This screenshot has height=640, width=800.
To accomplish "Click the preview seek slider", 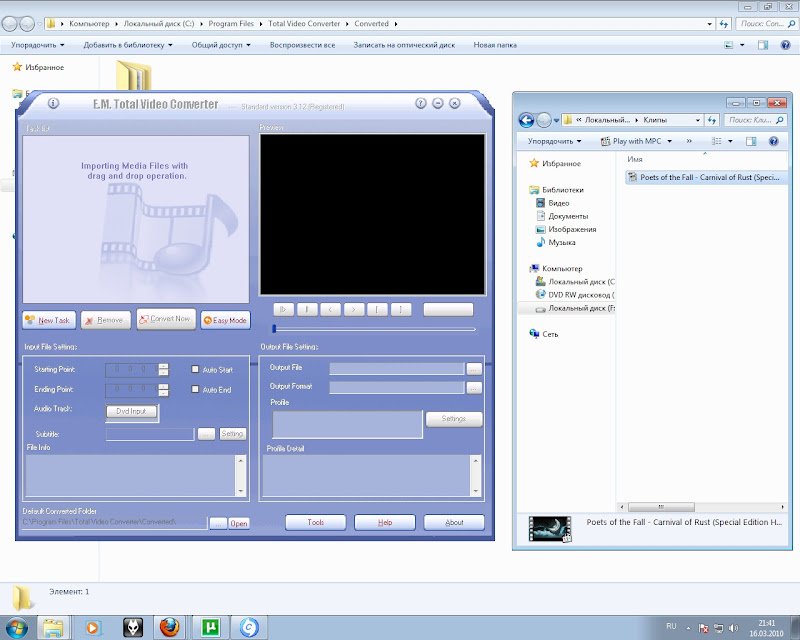I will [374, 329].
